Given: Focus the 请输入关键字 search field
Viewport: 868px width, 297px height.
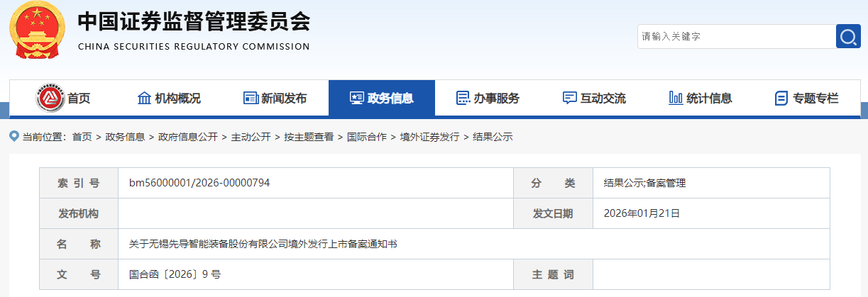Looking at the screenshot, I should tap(735, 36).
